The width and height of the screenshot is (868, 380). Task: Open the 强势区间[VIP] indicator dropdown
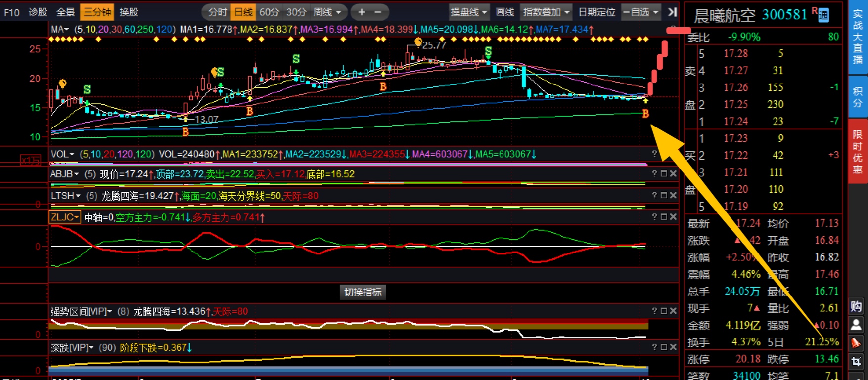click(x=81, y=311)
